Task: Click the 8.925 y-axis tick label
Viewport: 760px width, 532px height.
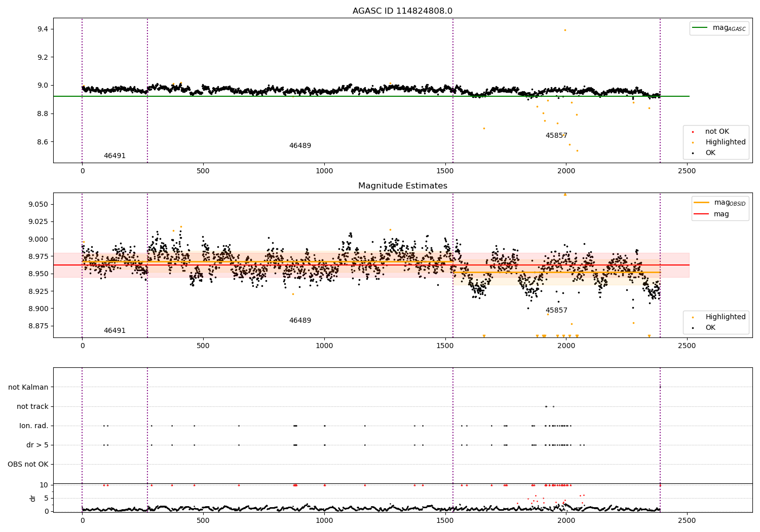Action: coord(39,291)
